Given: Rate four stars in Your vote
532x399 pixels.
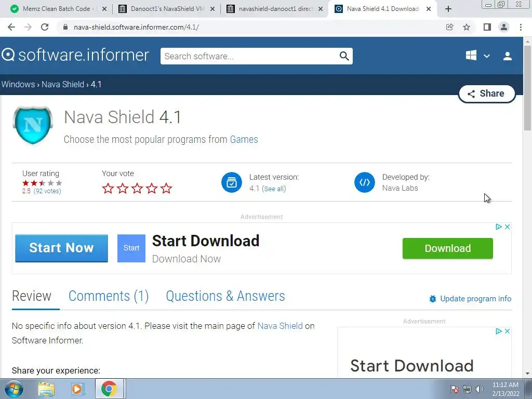Looking at the screenshot, I should click(x=152, y=188).
